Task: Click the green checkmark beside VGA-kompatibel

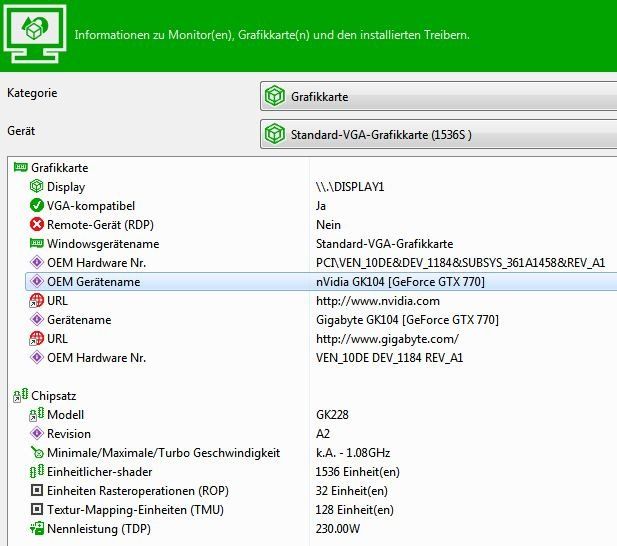Action: click(37, 205)
